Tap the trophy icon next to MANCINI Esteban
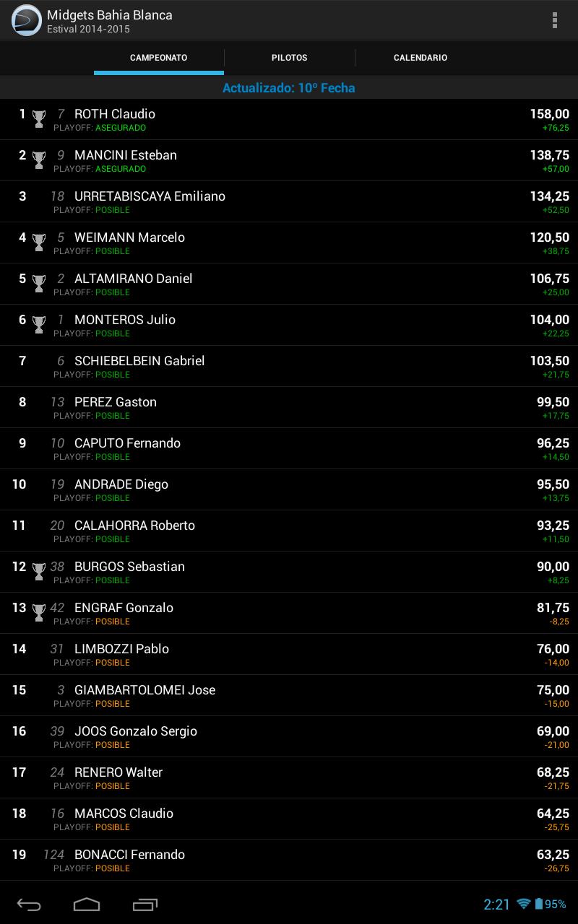 [39, 160]
